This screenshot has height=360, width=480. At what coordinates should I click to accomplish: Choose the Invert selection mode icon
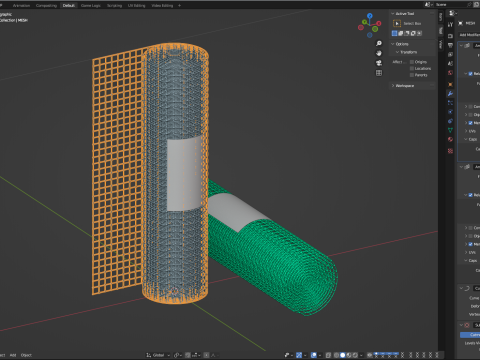[x=413, y=33]
